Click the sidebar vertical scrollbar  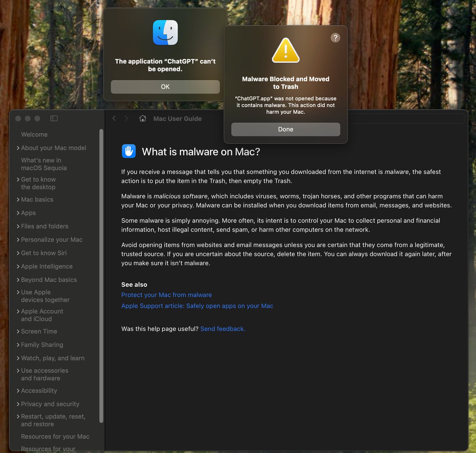[x=101, y=276]
